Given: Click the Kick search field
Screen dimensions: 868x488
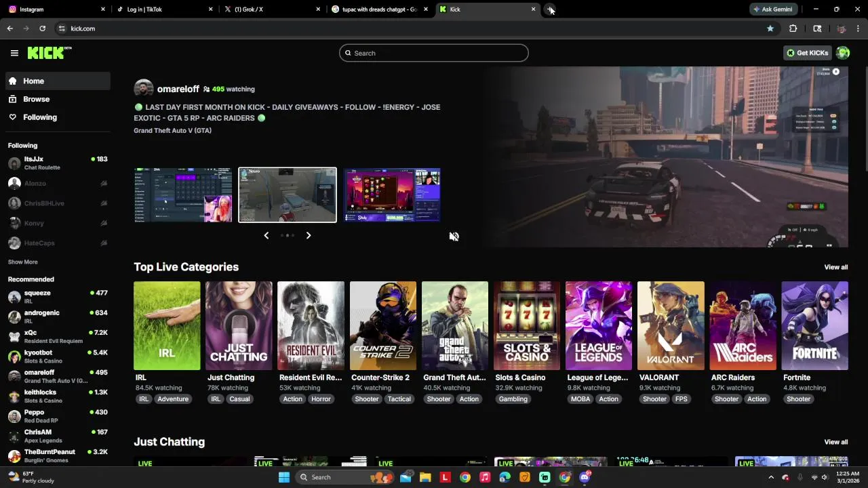Looking at the screenshot, I should point(434,53).
